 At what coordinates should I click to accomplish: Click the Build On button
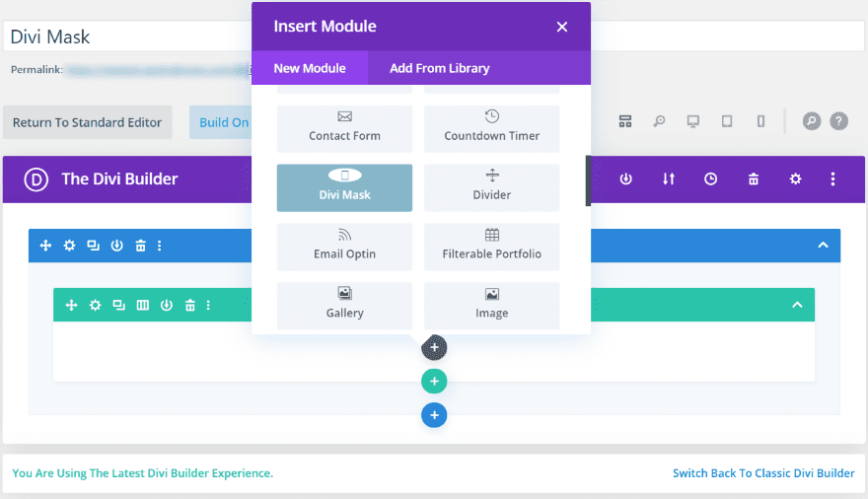pyautogui.click(x=223, y=122)
